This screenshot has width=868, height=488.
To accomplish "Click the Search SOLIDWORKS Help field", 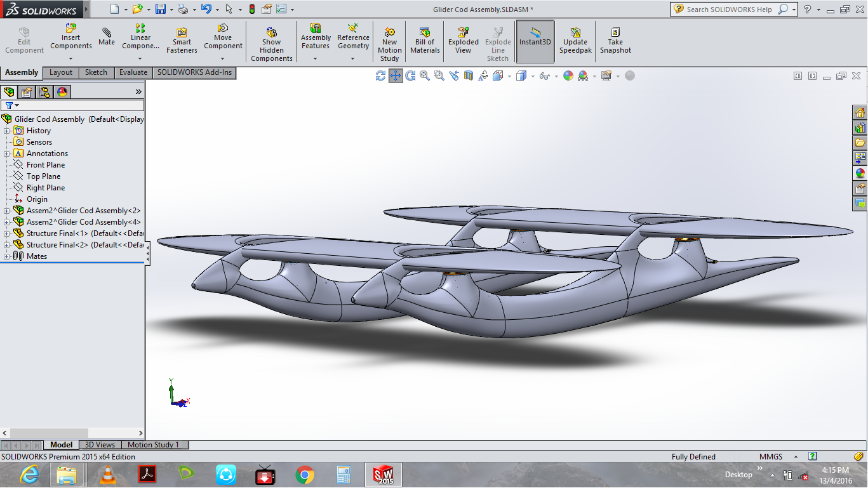I will (x=729, y=10).
